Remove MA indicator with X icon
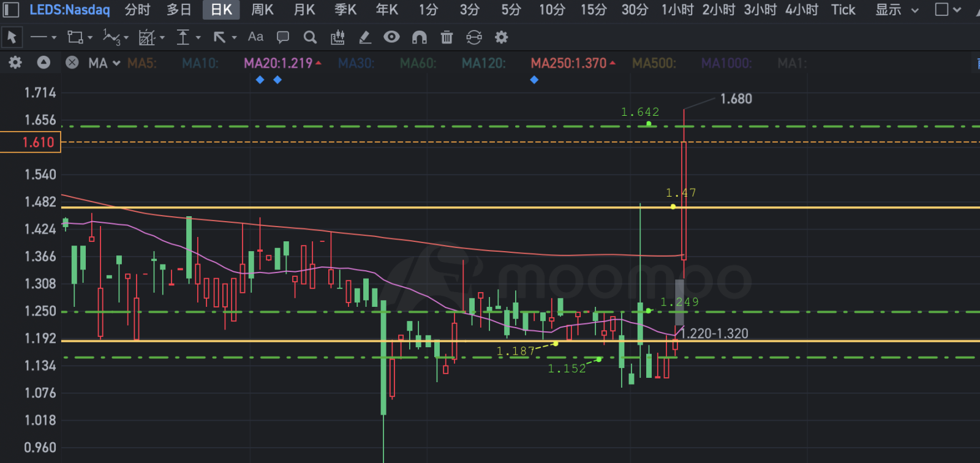Image resolution: width=980 pixels, height=463 pixels. (x=72, y=62)
